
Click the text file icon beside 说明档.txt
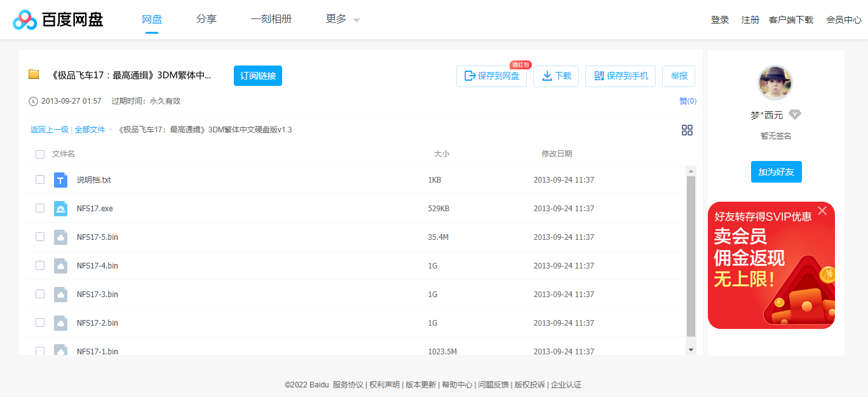coord(60,180)
